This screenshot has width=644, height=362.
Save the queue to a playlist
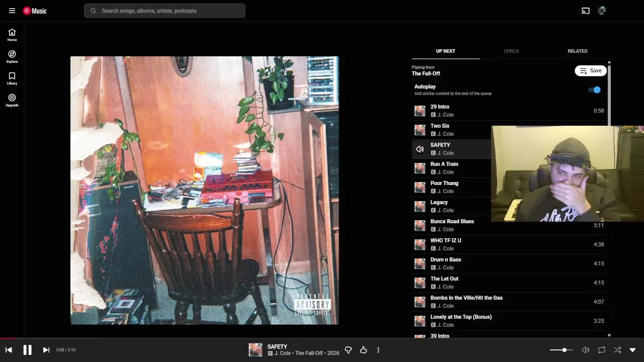click(591, 71)
